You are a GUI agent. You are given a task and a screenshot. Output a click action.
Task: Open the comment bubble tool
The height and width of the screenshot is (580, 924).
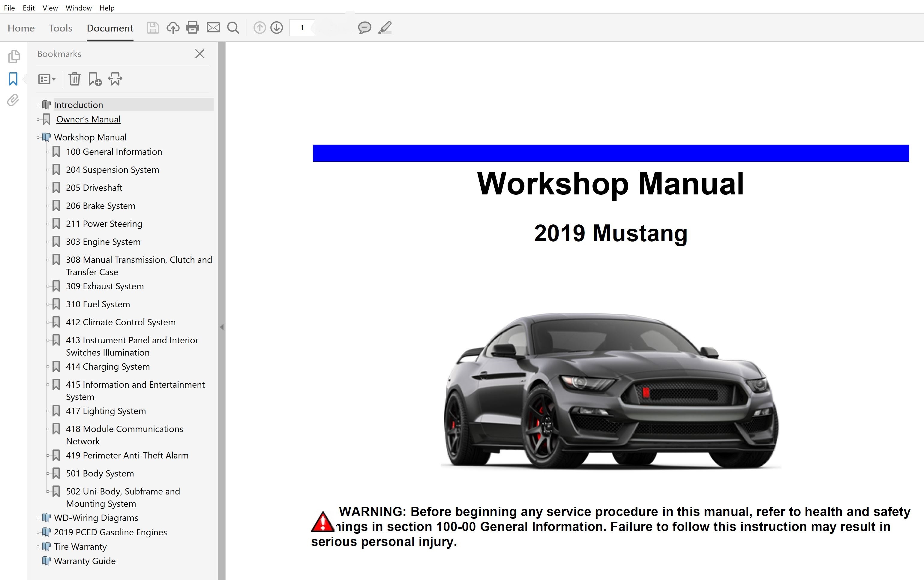click(x=364, y=28)
